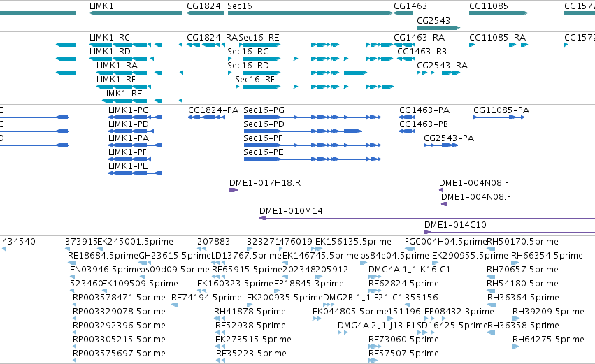Screen dimensions: 595x364
Task: Select EST EK156135.5prime
Action: coord(353,242)
